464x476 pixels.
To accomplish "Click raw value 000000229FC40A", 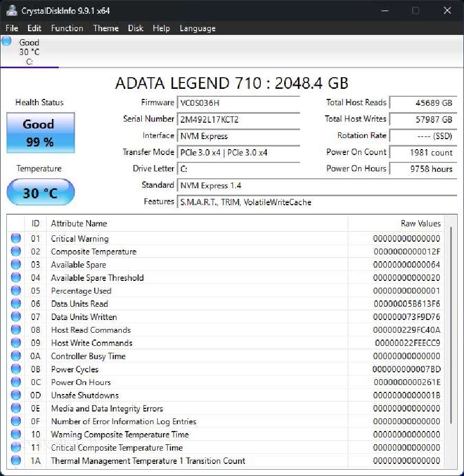I will pyautogui.click(x=407, y=329).
